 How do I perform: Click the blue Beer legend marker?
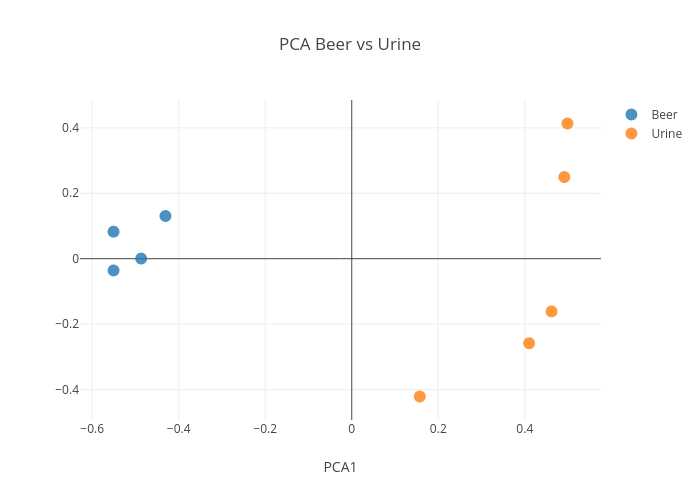(631, 114)
